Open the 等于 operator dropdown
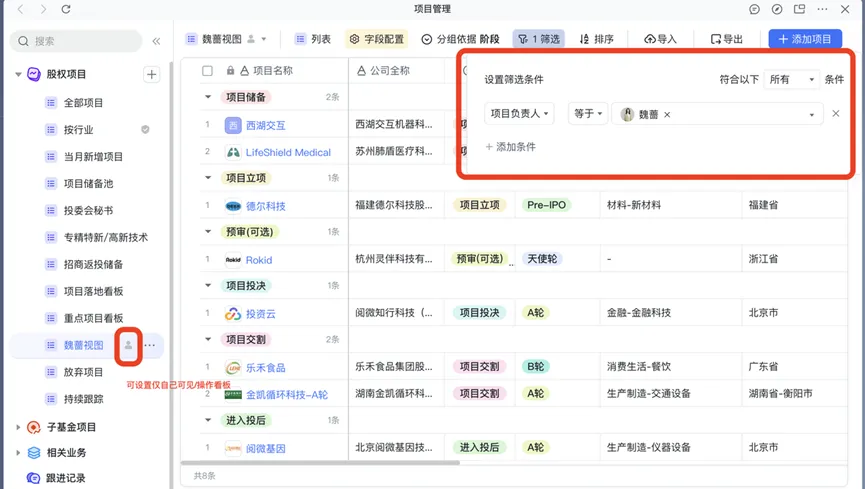The width and height of the screenshot is (865, 489). [x=588, y=114]
